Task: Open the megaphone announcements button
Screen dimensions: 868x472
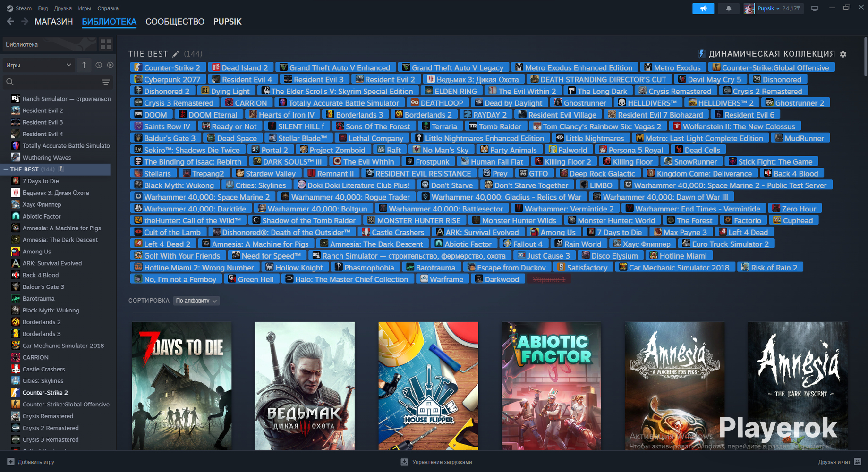Action: point(703,8)
